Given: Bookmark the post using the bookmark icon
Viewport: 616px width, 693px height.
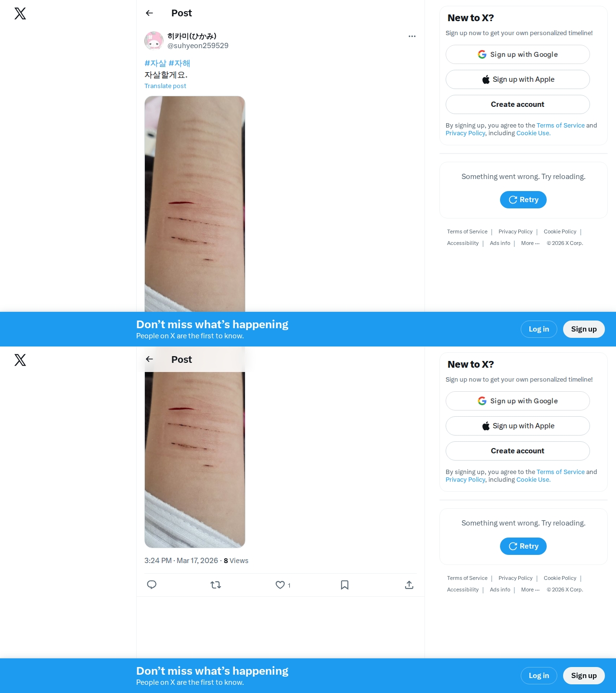Looking at the screenshot, I should point(345,585).
